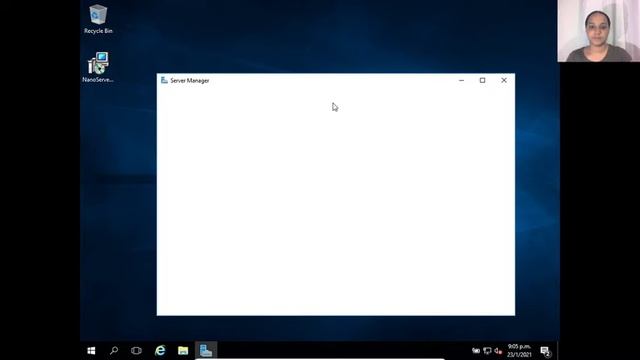Click the volume speaker tray icon
Screen dimensions: 640x360
498,351
